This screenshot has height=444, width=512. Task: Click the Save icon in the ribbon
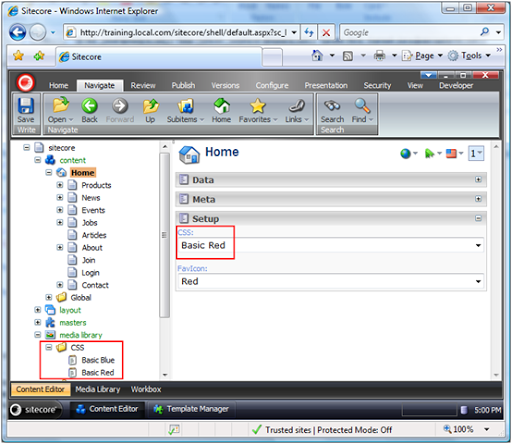[x=26, y=106]
